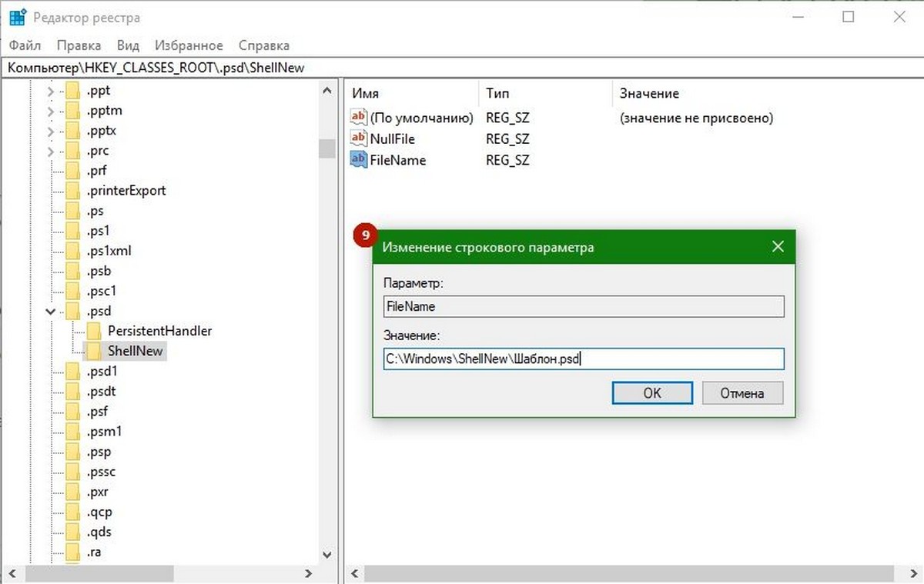
Task: Select the .pptm folder icon
Action: coord(73,111)
